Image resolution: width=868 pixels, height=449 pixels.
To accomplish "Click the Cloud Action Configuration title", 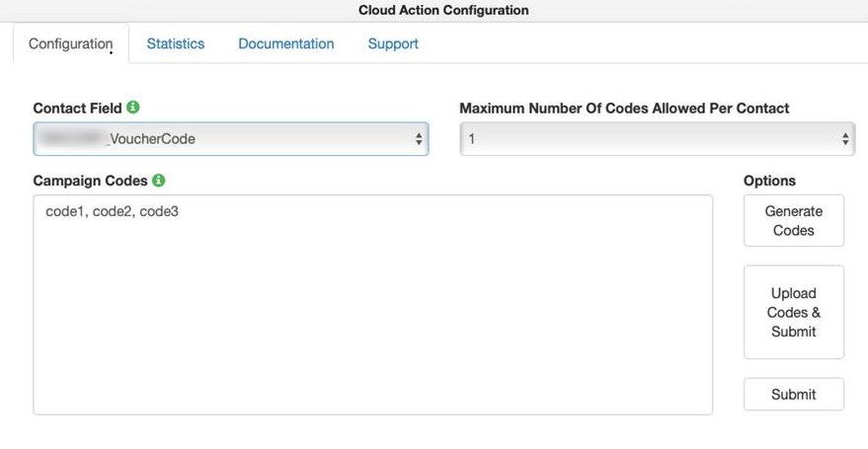I will point(443,11).
